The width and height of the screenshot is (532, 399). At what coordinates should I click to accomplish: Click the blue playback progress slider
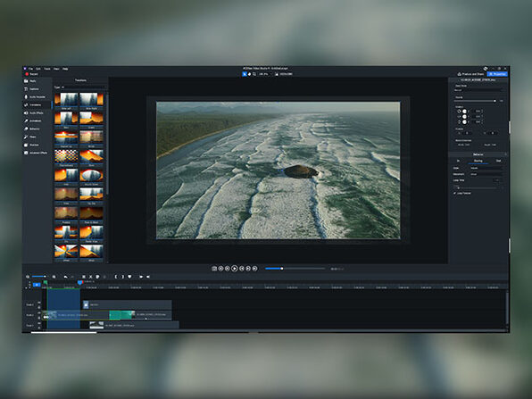coord(295,269)
